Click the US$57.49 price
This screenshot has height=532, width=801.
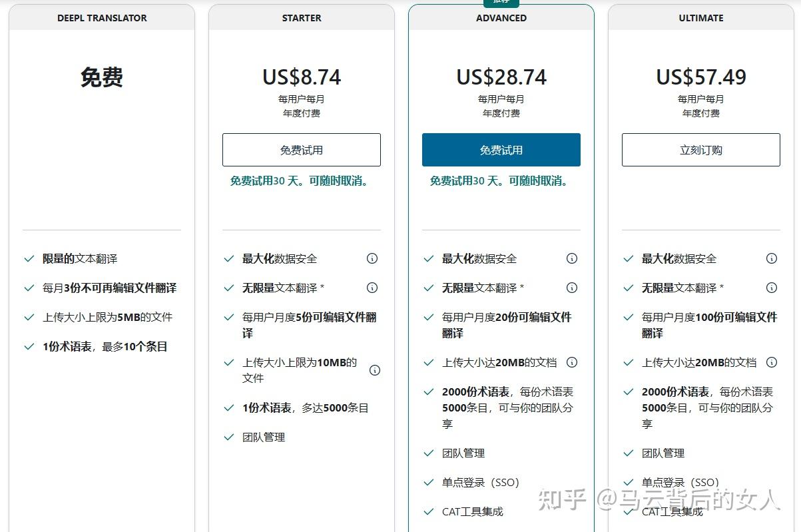tap(701, 77)
